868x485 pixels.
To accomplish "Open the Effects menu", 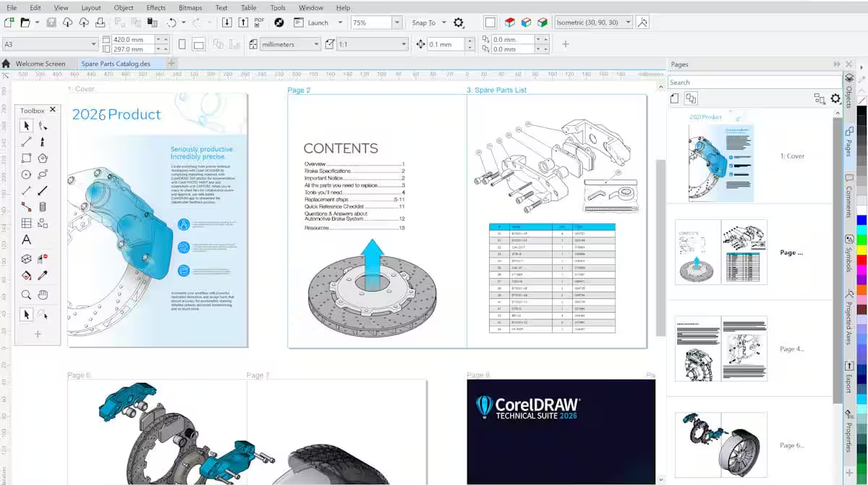I will click(x=156, y=7).
